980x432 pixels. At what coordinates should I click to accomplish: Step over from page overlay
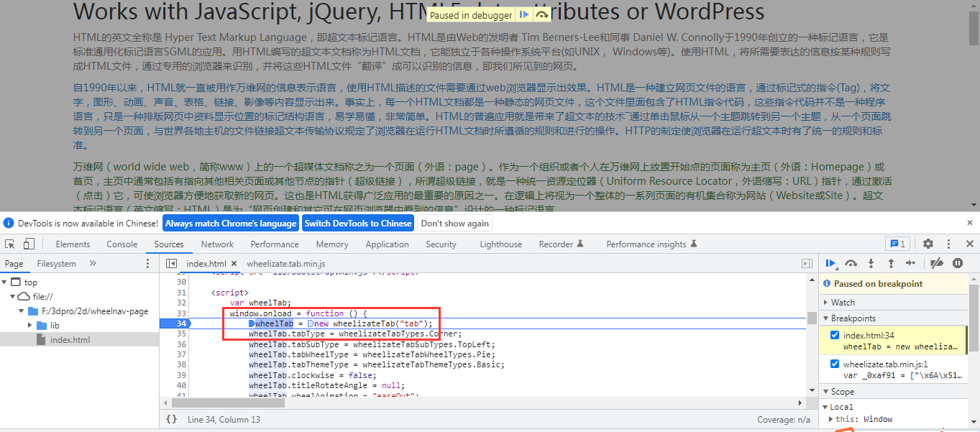click(x=543, y=14)
